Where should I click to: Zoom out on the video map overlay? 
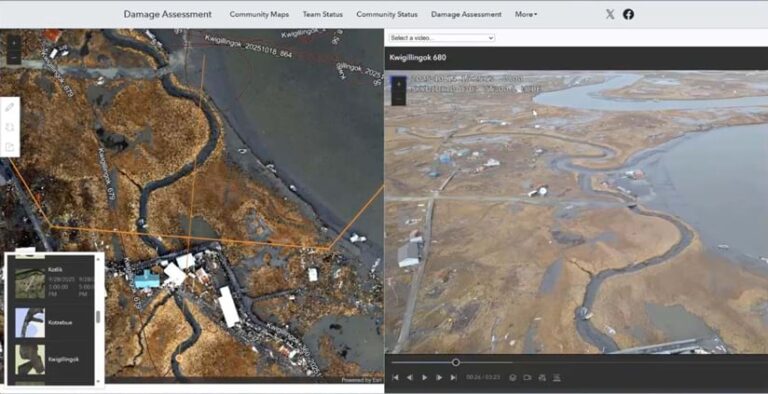coord(399,98)
